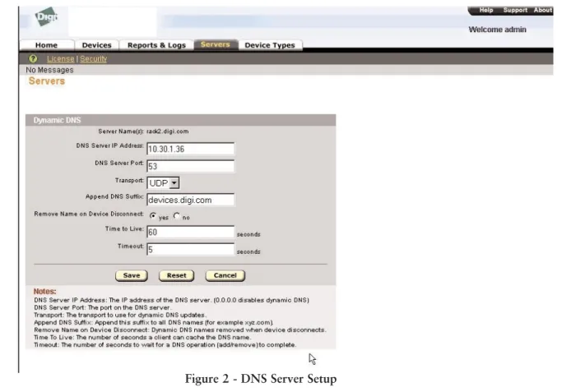The image size is (562, 392).
Task: Click the Support link at top right
Action: 515,10
